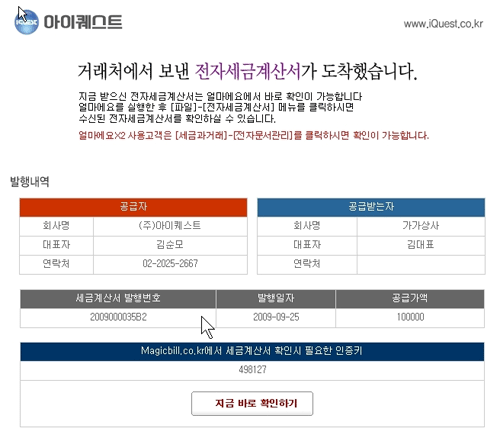Click the supplier representative 김순모
This screenshot has width=500, height=438.
click(x=170, y=245)
